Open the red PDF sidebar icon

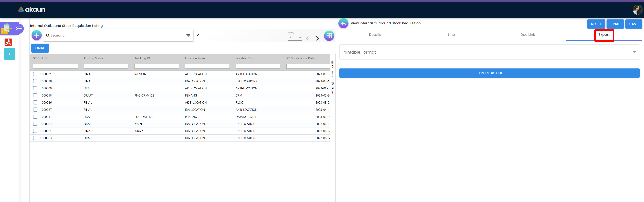click(x=8, y=42)
